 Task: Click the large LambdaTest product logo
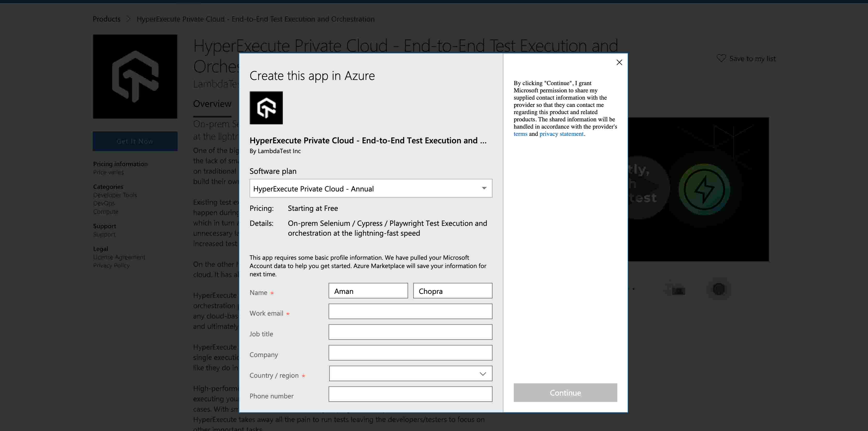(135, 76)
